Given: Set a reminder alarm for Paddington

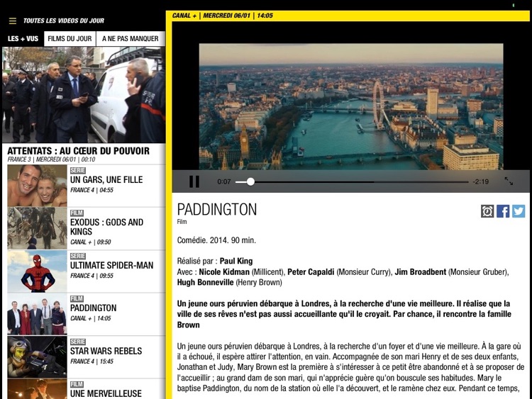Looking at the screenshot, I should 487,211.
